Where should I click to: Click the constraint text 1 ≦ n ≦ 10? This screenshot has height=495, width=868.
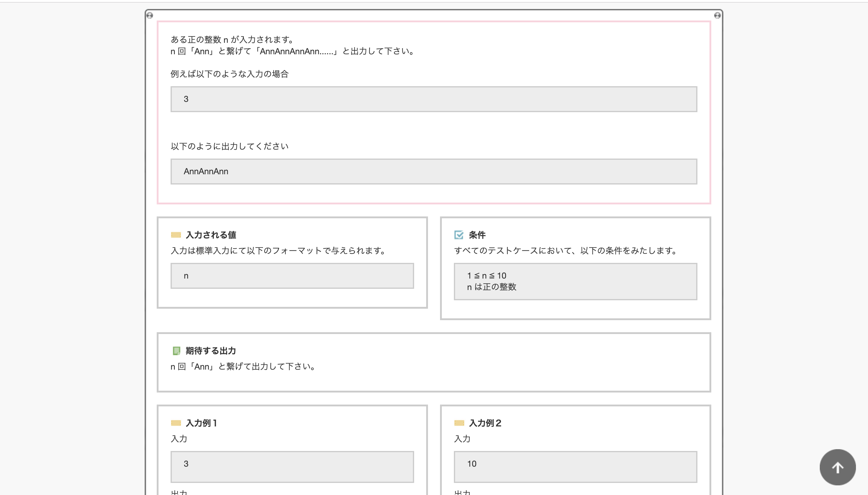[487, 276]
